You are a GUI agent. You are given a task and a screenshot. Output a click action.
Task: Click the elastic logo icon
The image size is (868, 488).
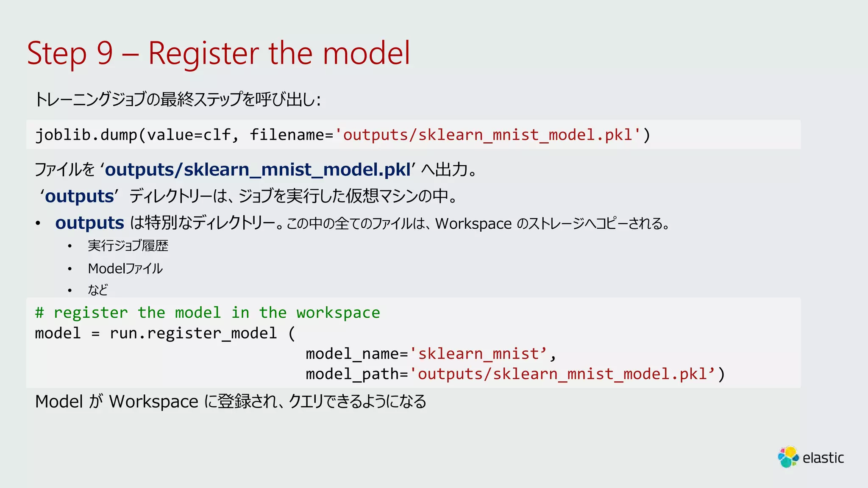789,457
